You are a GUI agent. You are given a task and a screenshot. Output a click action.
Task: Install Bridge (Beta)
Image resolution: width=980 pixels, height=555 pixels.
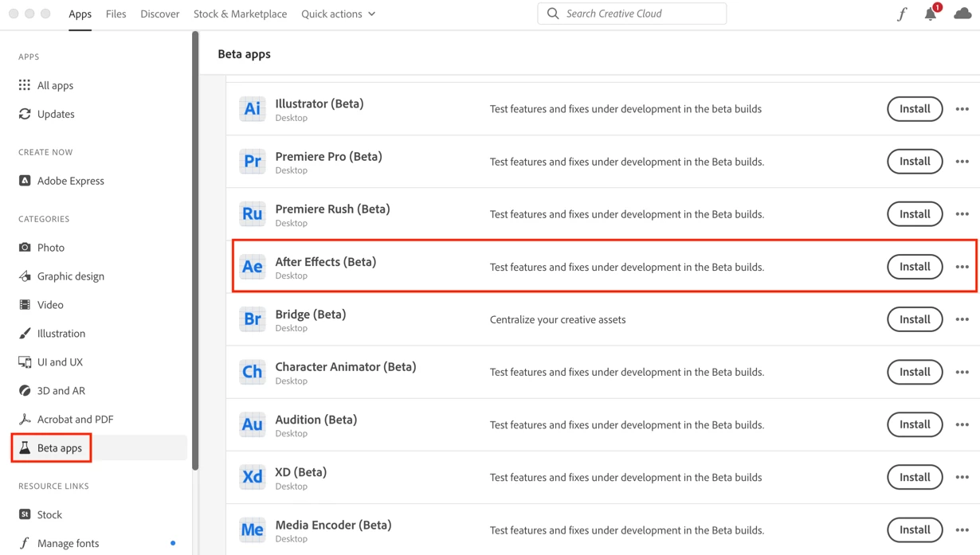pyautogui.click(x=915, y=319)
